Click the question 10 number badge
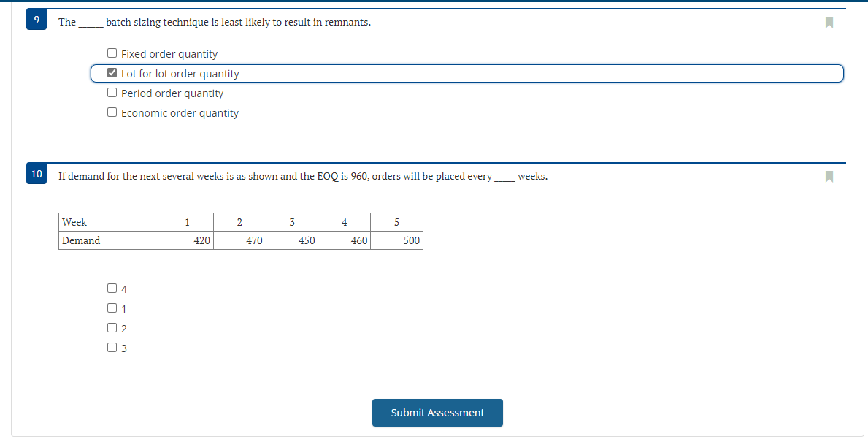868x439 pixels. click(36, 173)
